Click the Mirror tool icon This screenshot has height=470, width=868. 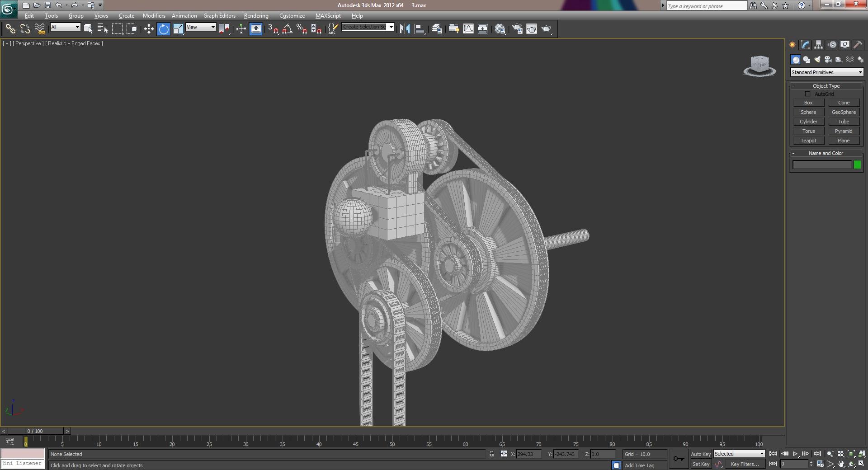click(405, 29)
